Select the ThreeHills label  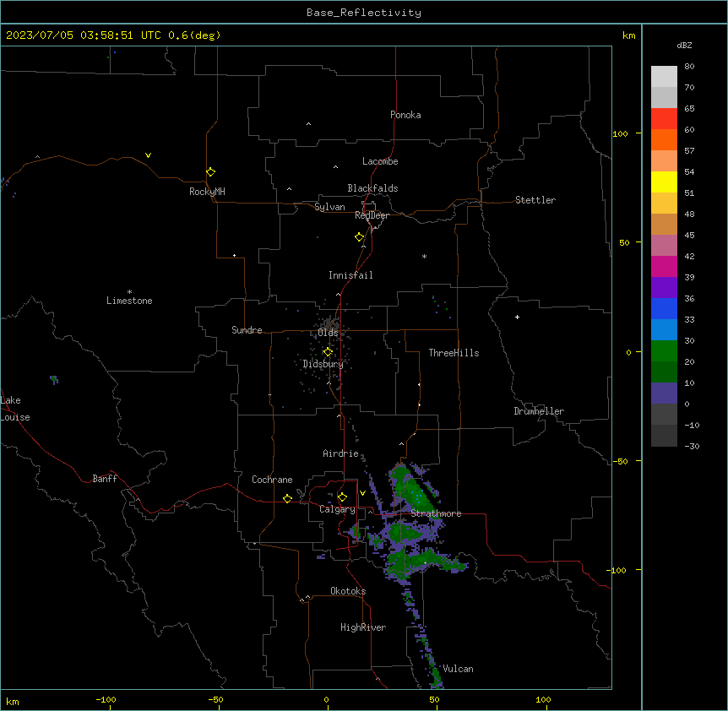(454, 353)
